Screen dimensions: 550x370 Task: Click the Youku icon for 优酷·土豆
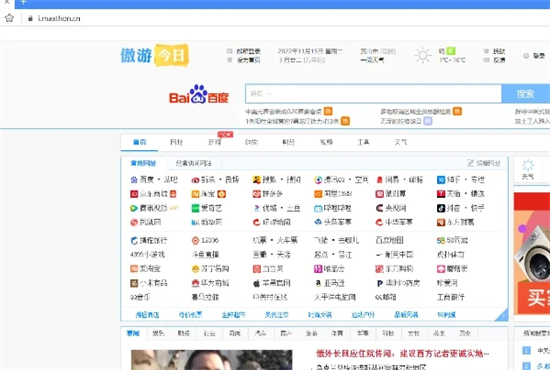pyautogui.click(x=256, y=208)
